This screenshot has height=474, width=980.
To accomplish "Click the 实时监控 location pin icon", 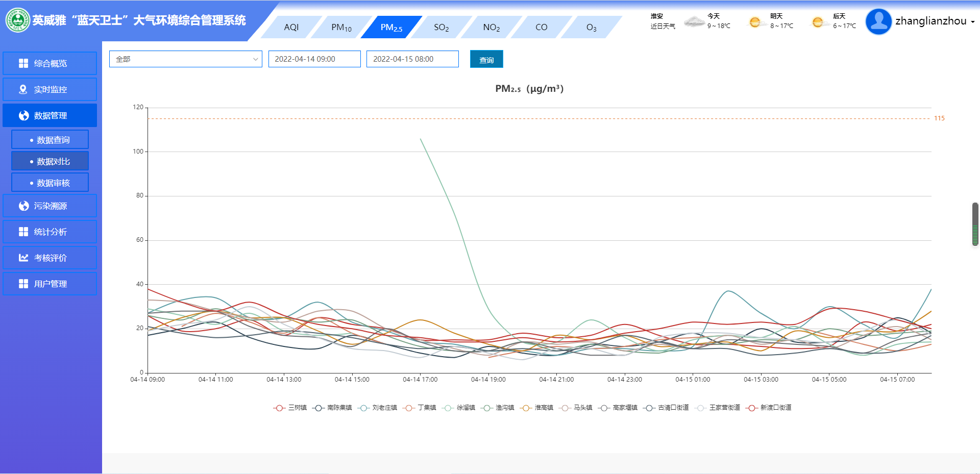I will click(23, 89).
